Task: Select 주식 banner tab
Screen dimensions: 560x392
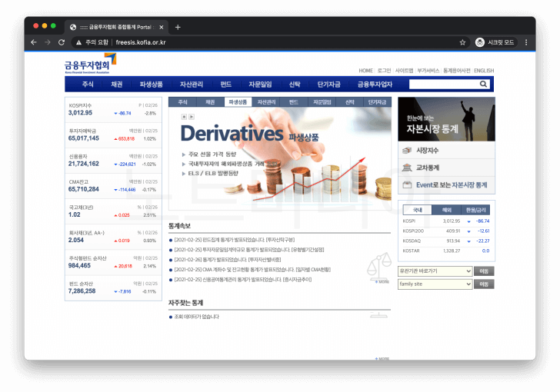Action: click(182, 102)
